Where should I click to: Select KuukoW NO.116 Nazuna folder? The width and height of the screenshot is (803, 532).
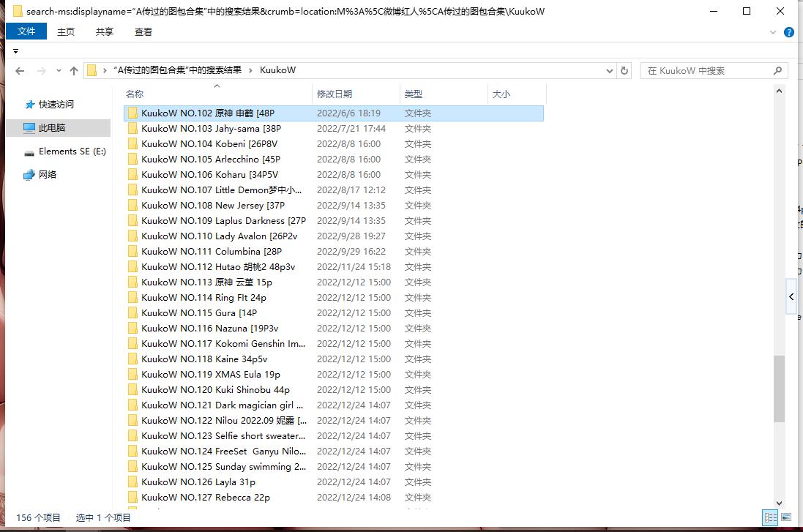(333, 329)
